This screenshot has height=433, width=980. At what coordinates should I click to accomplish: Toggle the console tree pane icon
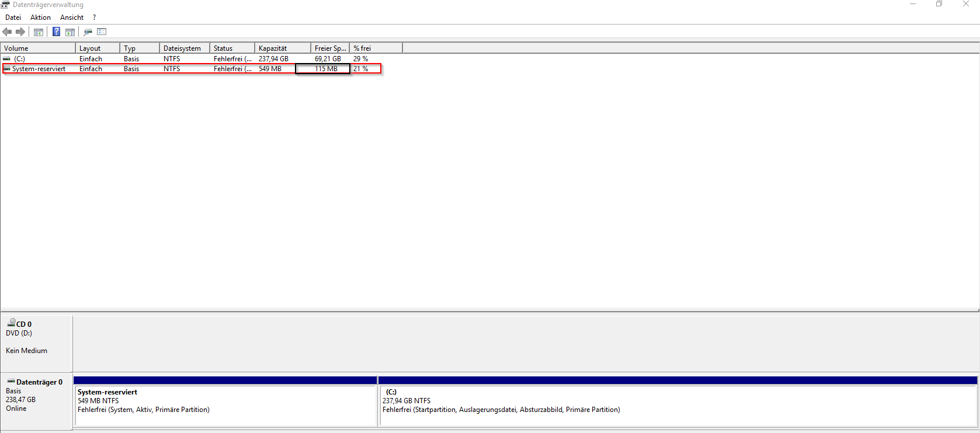[39, 32]
